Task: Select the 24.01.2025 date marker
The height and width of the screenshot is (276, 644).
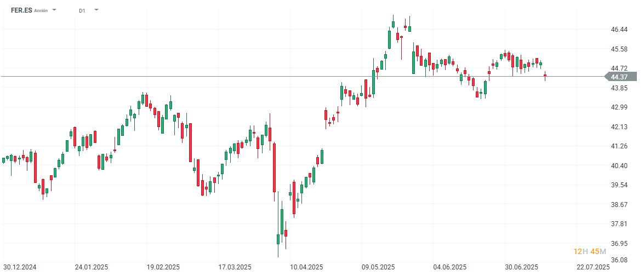Action: pos(92,267)
